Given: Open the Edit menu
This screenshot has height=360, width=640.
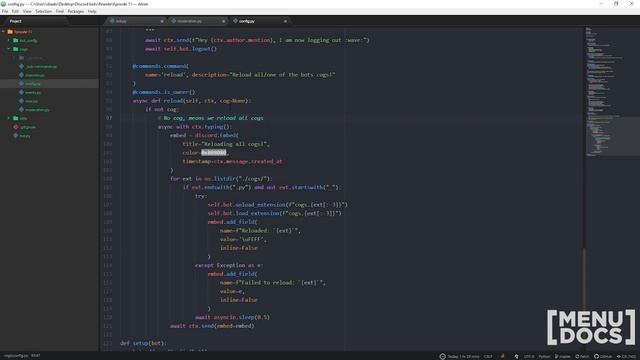Looking at the screenshot, I should coord(15,11).
